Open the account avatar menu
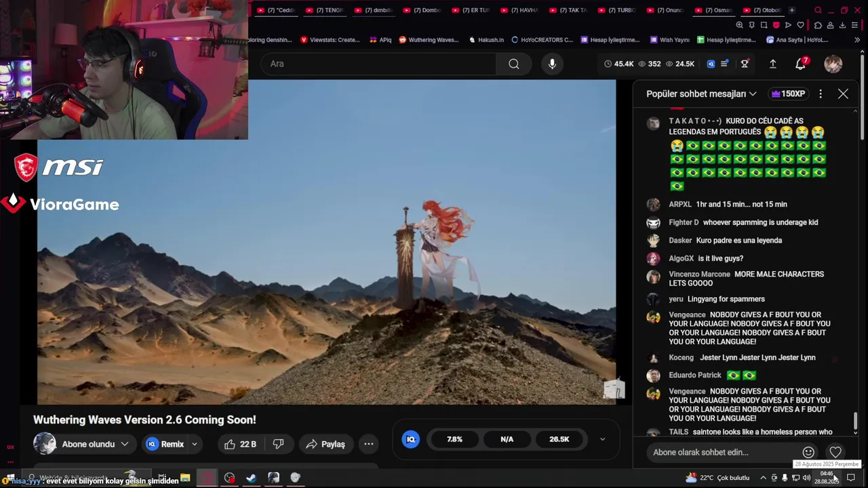The width and height of the screenshot is (868, 488). (833, 64)
